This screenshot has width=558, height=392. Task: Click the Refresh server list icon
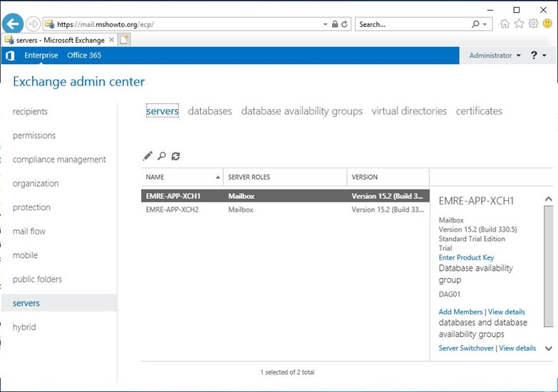[175, 156]
